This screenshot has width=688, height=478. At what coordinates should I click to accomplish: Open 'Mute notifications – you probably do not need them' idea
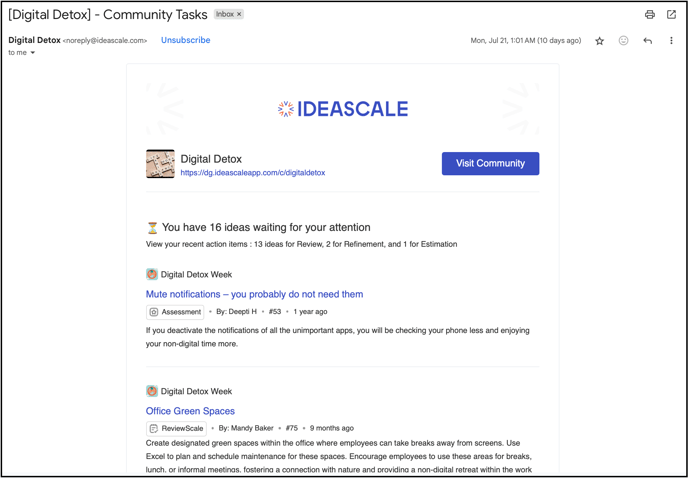tap(254, 294)
